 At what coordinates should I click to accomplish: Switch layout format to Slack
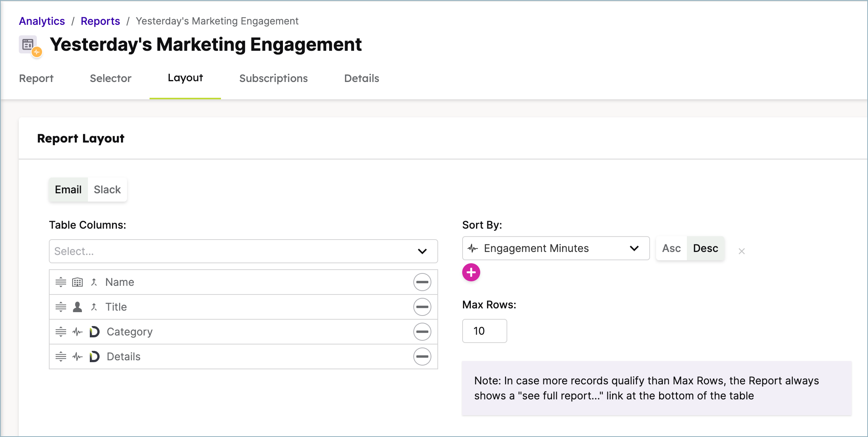(107, 190)
